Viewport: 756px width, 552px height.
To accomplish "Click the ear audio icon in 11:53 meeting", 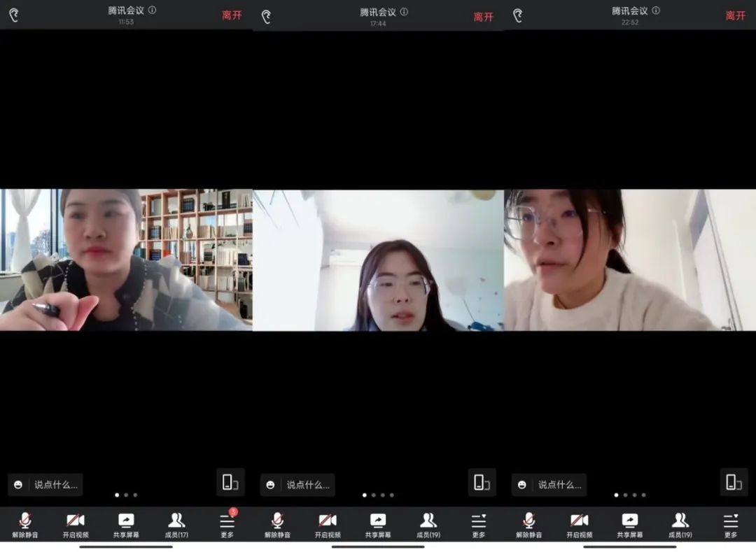I will 14,15.
